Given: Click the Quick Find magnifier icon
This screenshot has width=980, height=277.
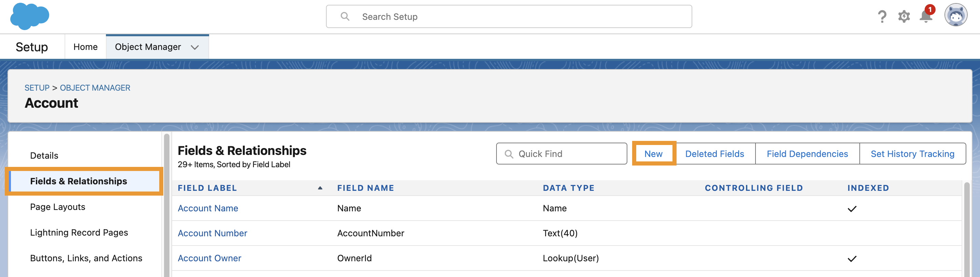Looking at the screenshot, I should point(509,154).
